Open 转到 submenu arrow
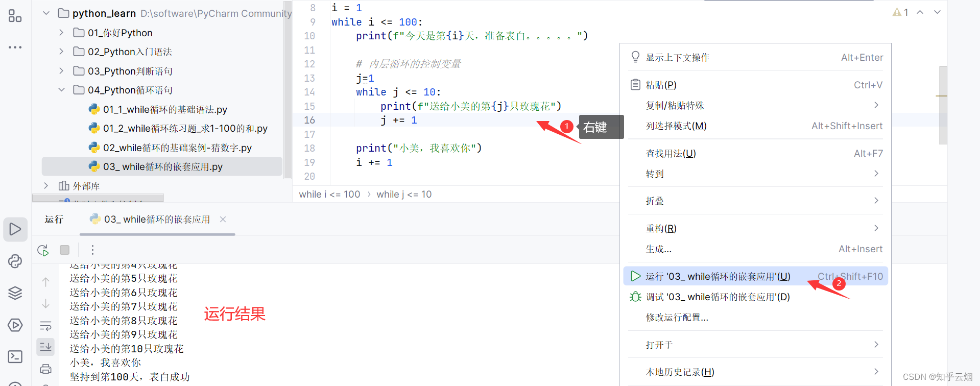 (876, 174)
